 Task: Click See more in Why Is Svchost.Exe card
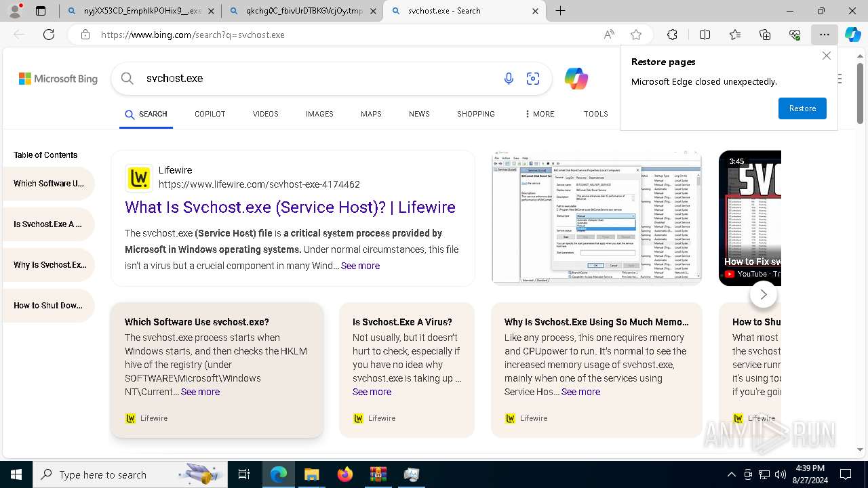(580, 392)
